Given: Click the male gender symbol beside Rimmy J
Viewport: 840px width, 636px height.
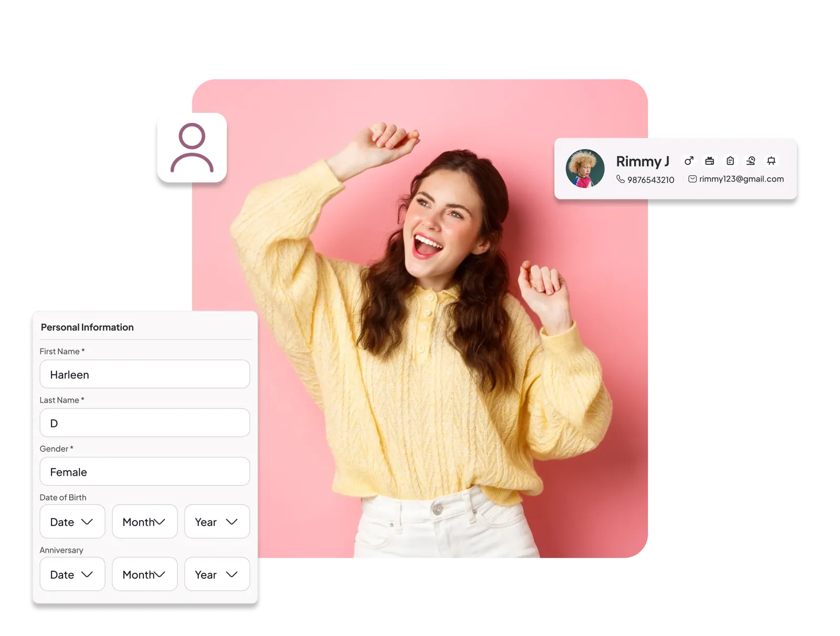Looking at the screenshot, I should (x=689, y=161).
